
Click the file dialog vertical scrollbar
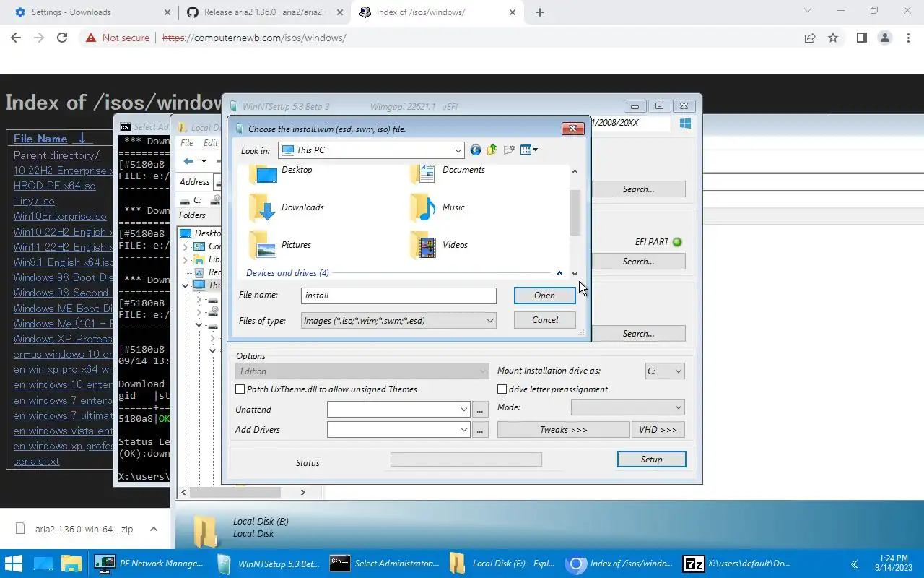click(575, 213)
